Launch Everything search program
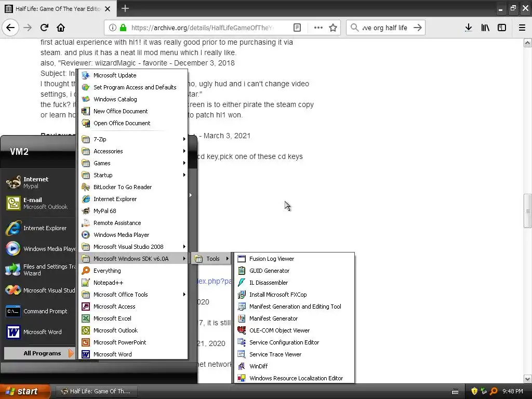Image resolution: width=532 pixels, height=399 pixels. (x=133, y=271)
